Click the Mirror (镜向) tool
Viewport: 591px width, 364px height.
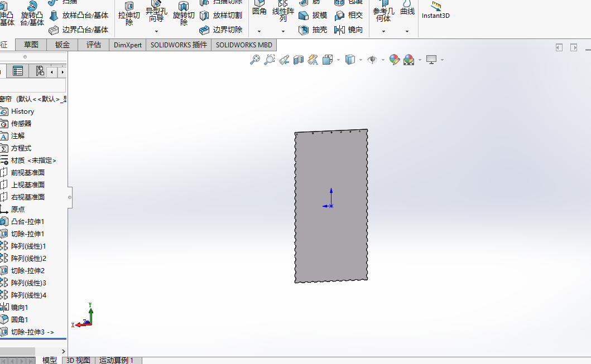pos(349,30)
